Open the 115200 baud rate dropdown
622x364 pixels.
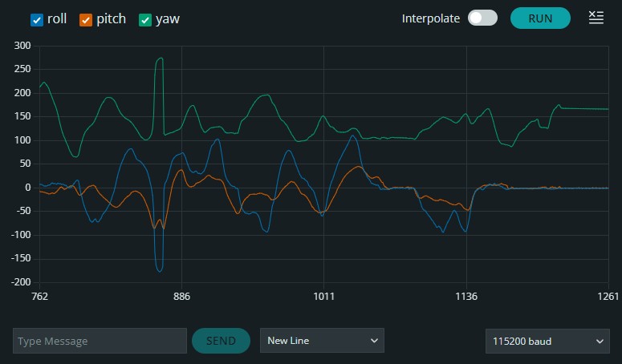click(547, 341)
